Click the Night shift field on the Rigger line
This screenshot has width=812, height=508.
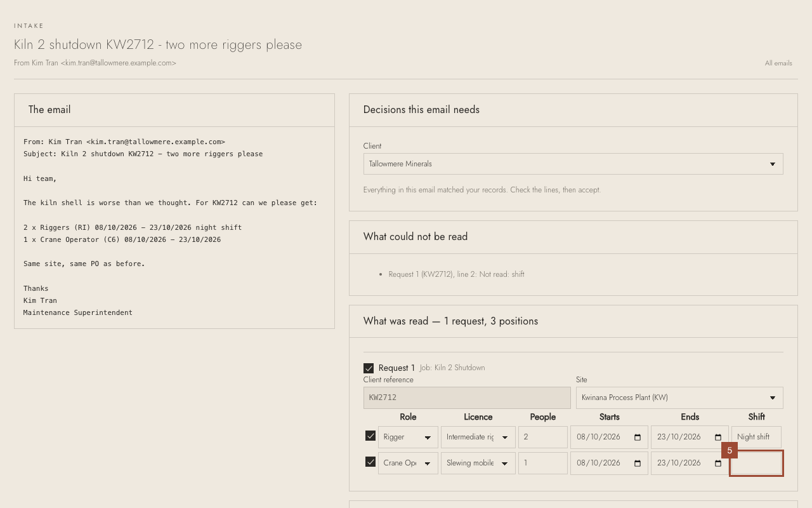pos(756,437)
